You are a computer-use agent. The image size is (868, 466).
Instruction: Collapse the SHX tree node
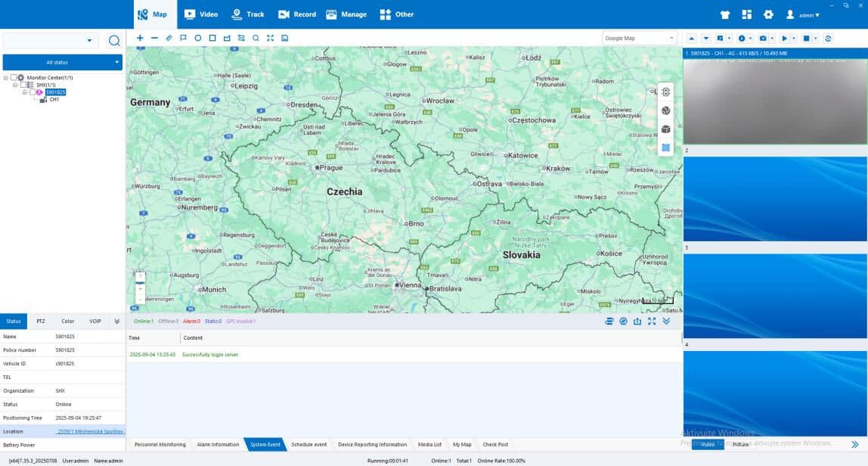[15, 85]
